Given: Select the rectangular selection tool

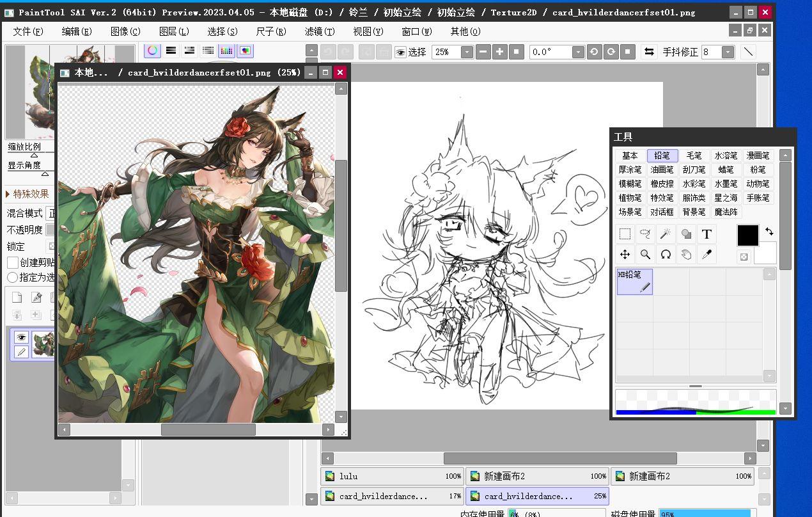Looking at the screenshot, I should click(625, 234).
